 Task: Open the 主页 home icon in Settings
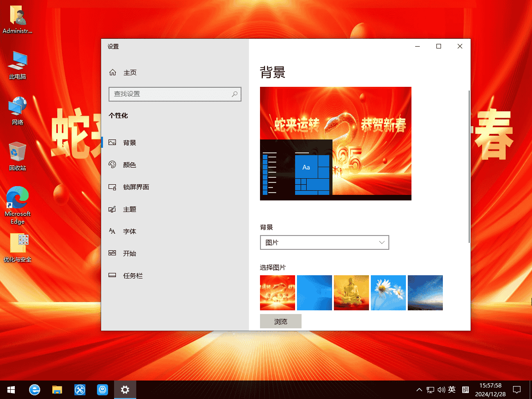pyautogui.click(x=113, y=72)
